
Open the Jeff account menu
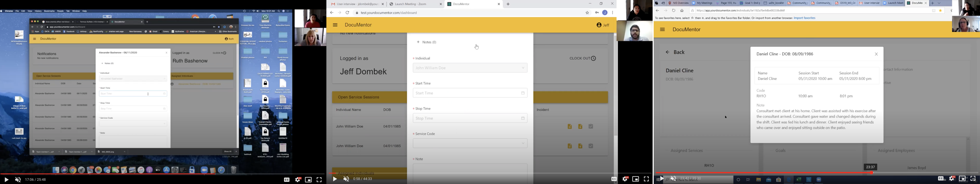(603, 25)
